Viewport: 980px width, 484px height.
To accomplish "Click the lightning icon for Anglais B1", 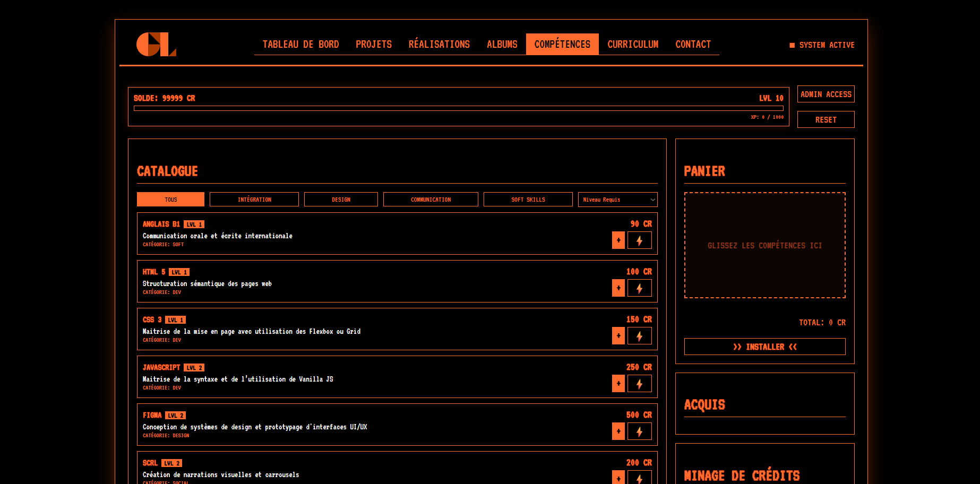I will coord(640,240).
